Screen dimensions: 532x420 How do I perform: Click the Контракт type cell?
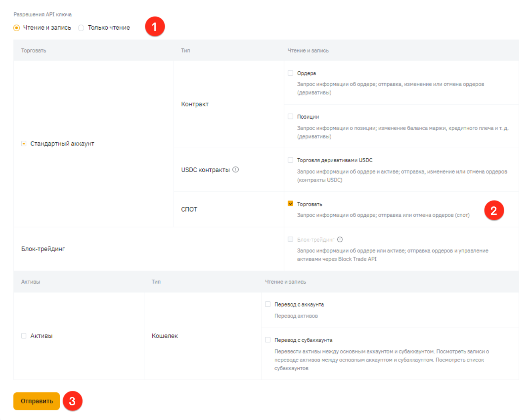point(195,104)
